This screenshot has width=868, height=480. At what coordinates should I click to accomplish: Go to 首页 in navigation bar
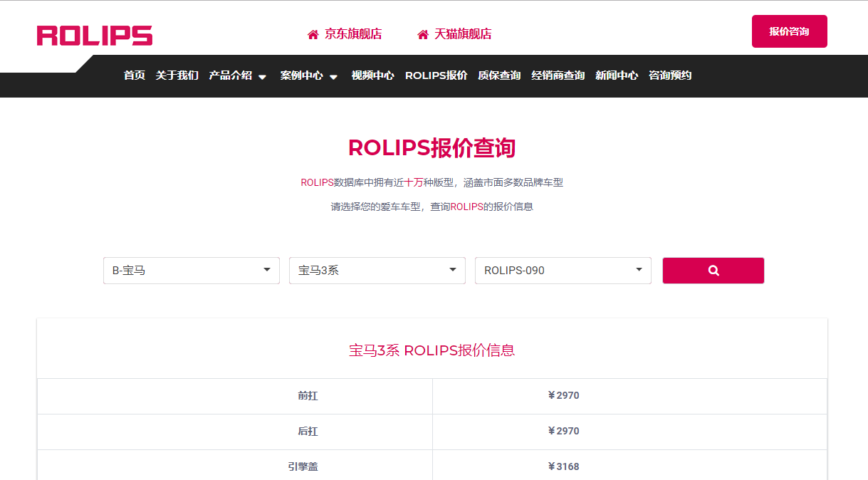[x=134, y=75]
